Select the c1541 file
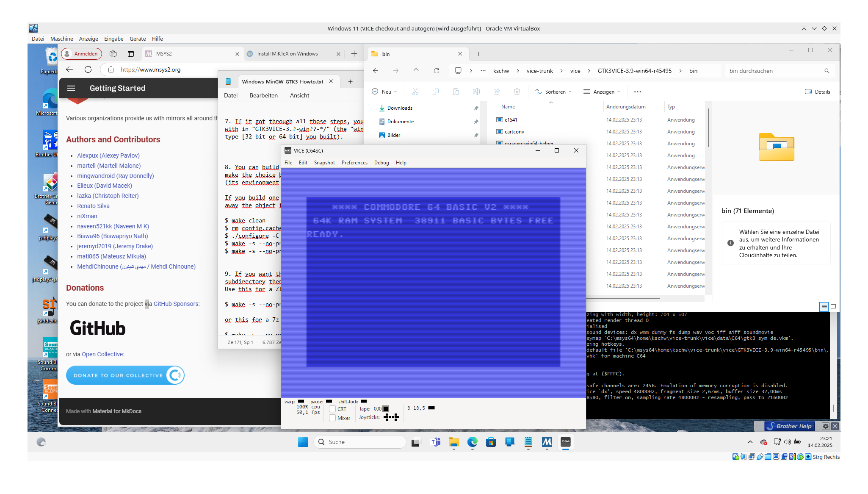This screenshot has width=868, height=494. click(511, 120)
